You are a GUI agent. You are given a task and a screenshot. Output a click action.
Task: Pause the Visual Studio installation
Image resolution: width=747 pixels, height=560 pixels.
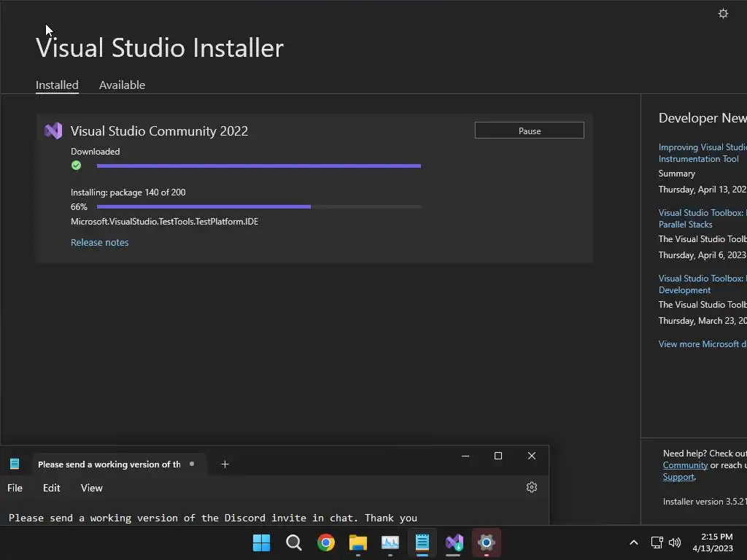530,131
